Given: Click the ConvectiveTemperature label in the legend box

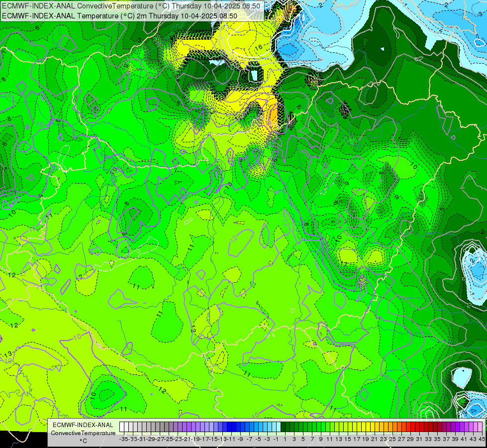Looking at the screenshot, I should coord(83,433).
